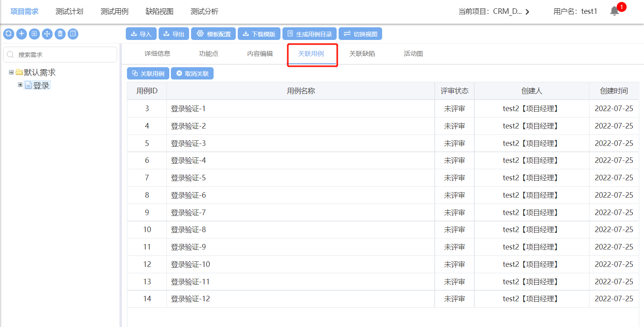
Task: Collapse the 默认需求 folder node
Action: click(x=11, y=72)
